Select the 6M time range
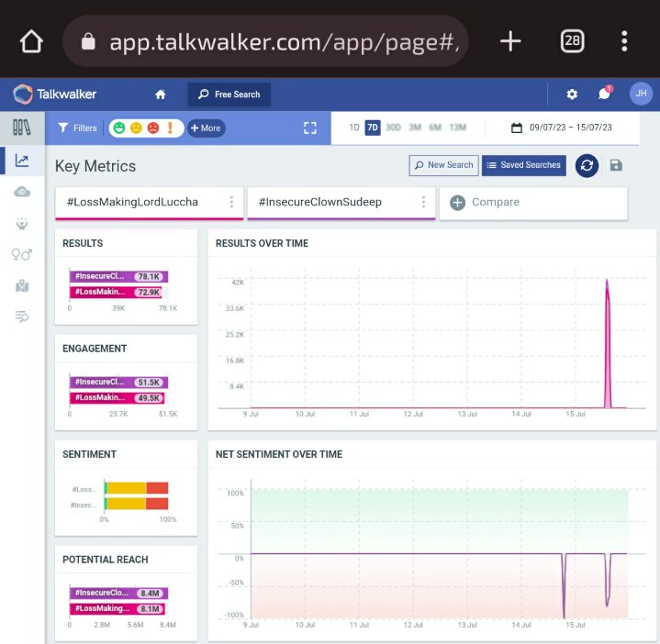The height and width of the screenshot is (644, 660). (435, 128)
